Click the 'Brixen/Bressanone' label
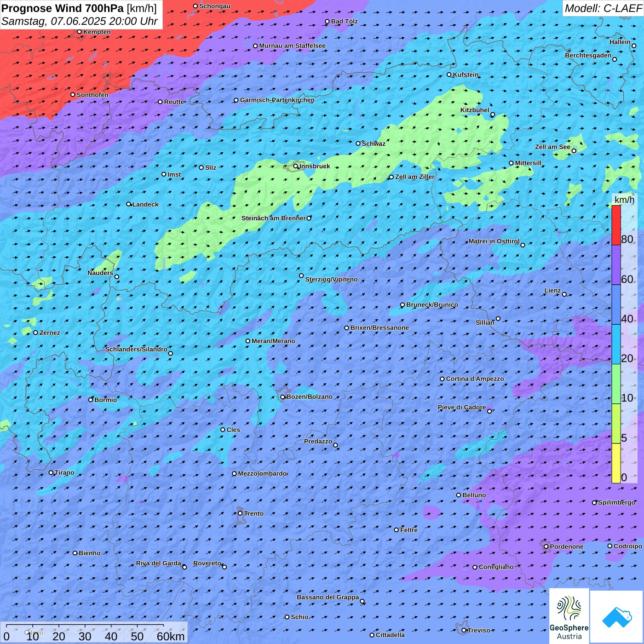Screen dimensions: 644x644 click(379, 328)
